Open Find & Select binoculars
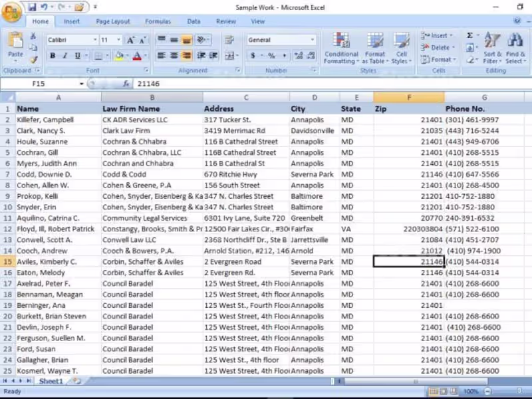This screenshot has height=399, width=532. point(515,48)
